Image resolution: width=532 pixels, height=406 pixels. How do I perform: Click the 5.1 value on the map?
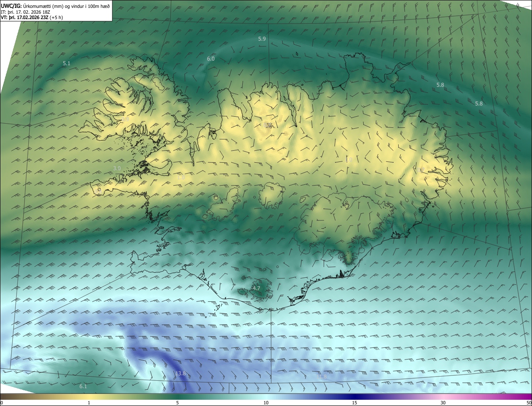[x=66, y=64]
